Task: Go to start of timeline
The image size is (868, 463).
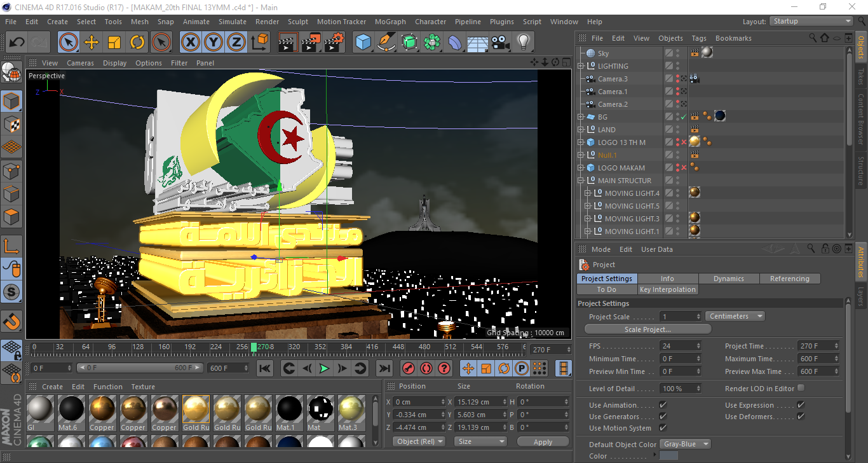Action: click(x=265, y=368)
